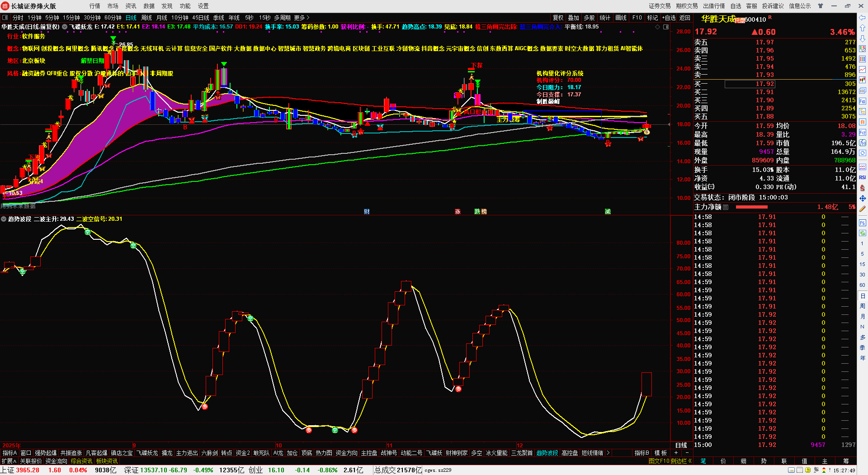
Task: Open the 模板 template selector
Action: (x=661, y=453)
